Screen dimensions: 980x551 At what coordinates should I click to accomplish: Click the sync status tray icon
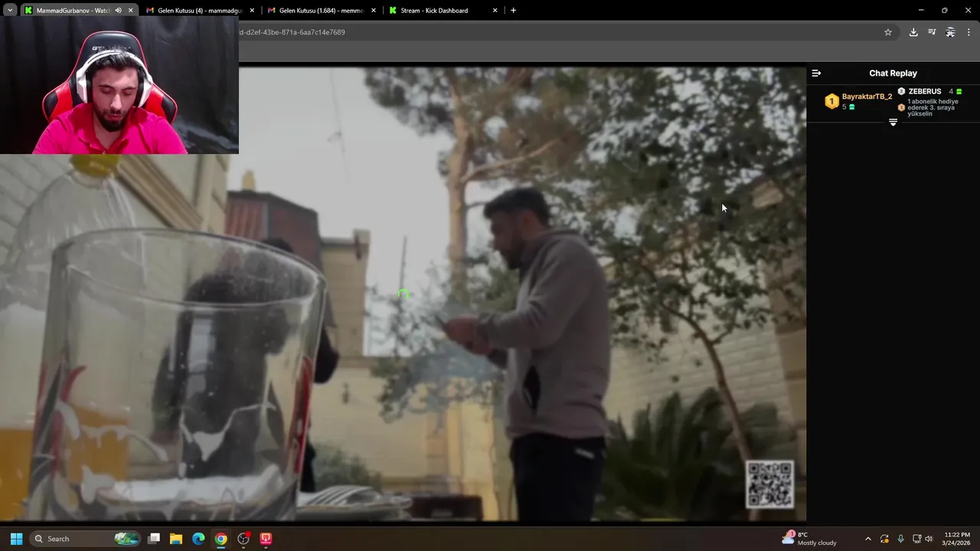pyautogui.click(x=884, y=539)
